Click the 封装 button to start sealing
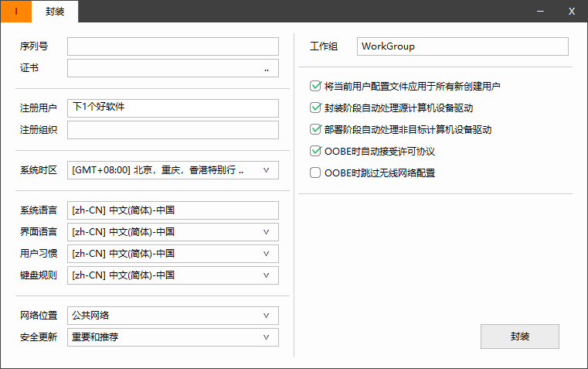Screen dimensions: 588x369 pyautogui.click(x=519, y=337)
